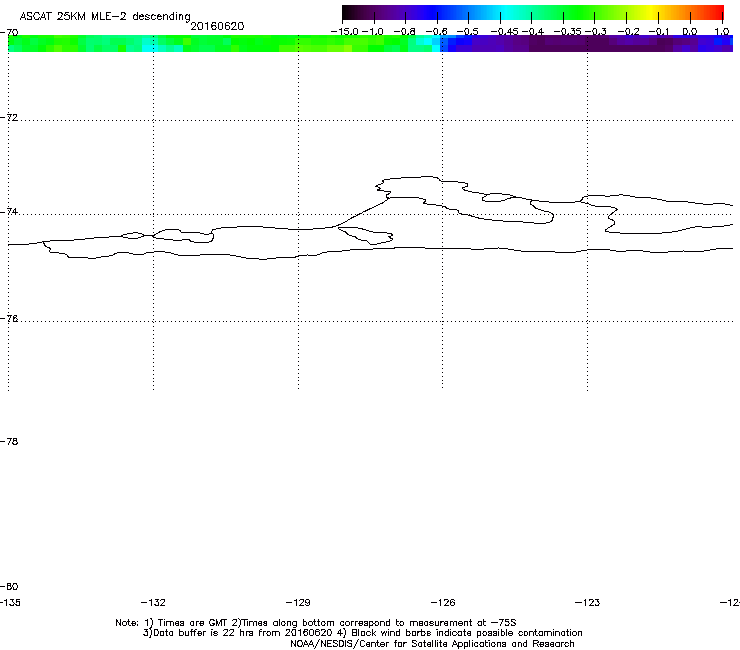Viewport: 740px width, 650px height.
Task: Select the -0.8 color scale label
Action: (404, 32)
